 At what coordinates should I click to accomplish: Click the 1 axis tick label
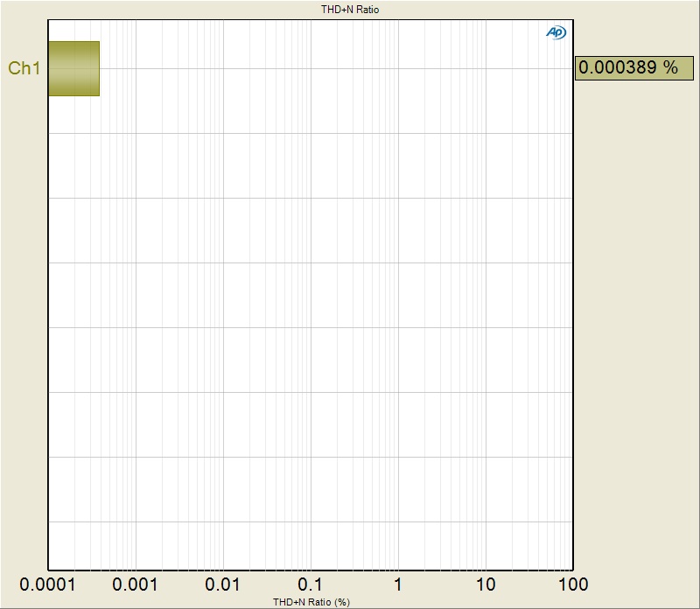[x=397, y=584]
